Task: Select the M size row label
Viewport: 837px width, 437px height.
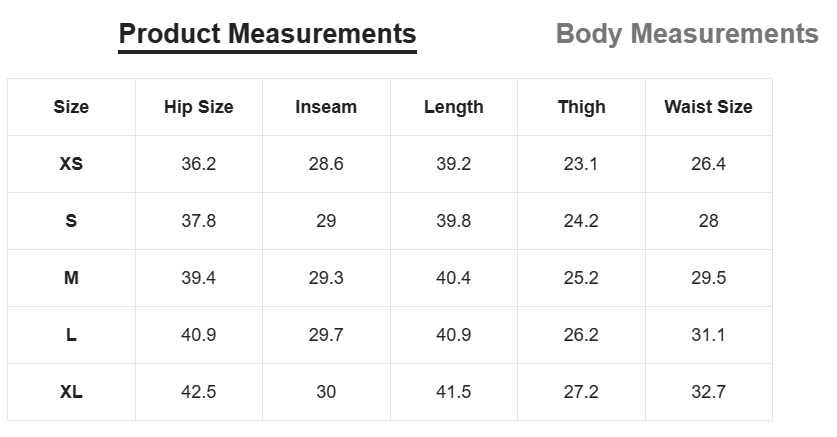Action: 71,278
